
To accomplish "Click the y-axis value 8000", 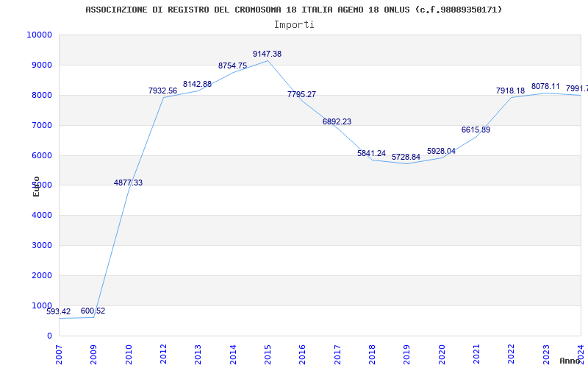I will (42, 95).
